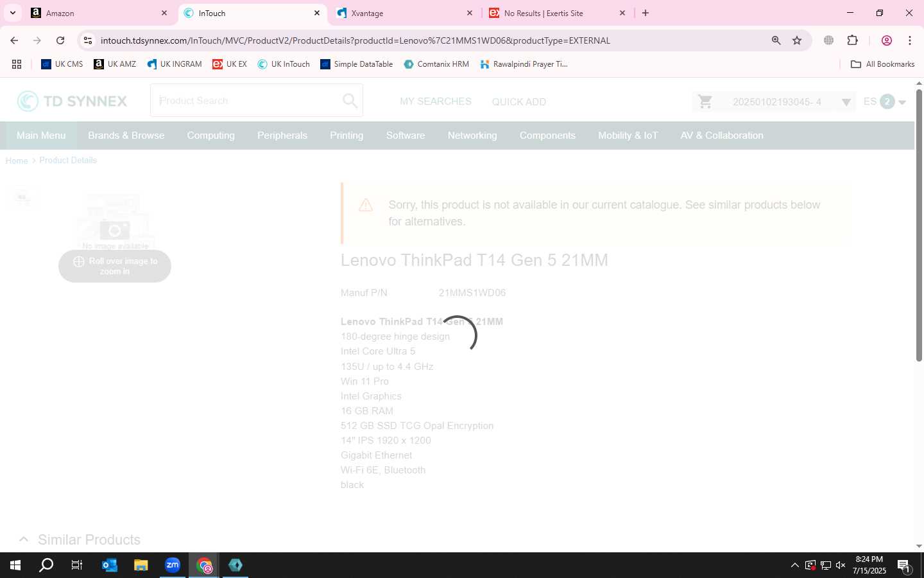Image resolution: width=924 pixels, height=578 pixels.
Task: Open AV & Collaboration menu
Action: point(722,136)
